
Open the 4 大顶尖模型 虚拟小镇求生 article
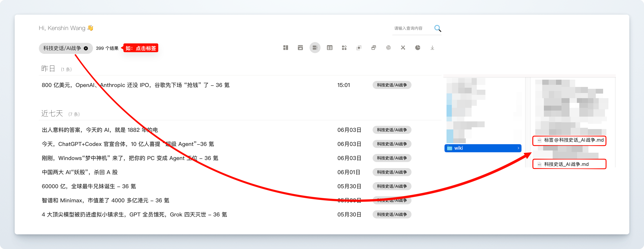pos(134,215)
